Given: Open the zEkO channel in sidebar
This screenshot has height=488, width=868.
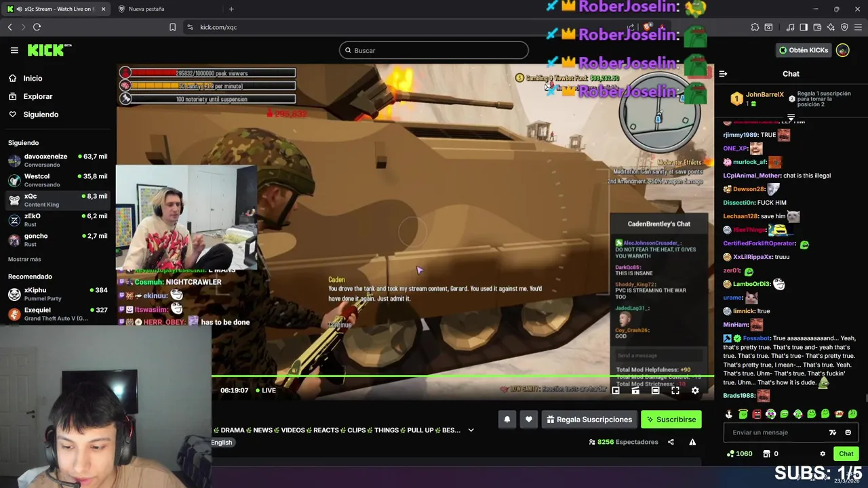Looking at the screenshot, I should 58,220.
